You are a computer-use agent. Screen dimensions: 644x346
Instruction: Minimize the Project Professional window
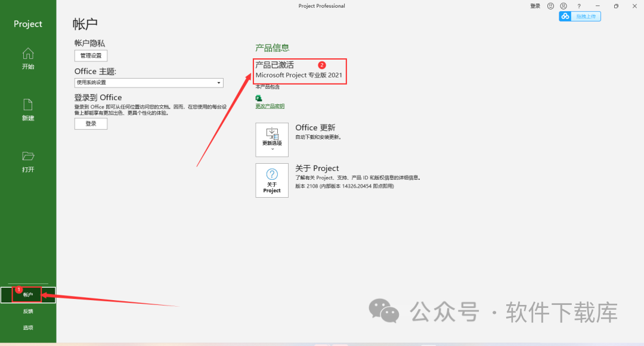pyautogui.click(x=597, y=6)
